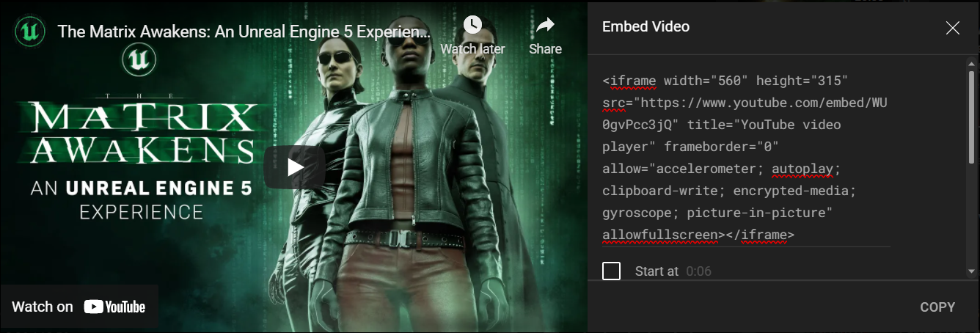
Task: Click the Unreal Engine channel avatar
Action: (x=32, y=31)
